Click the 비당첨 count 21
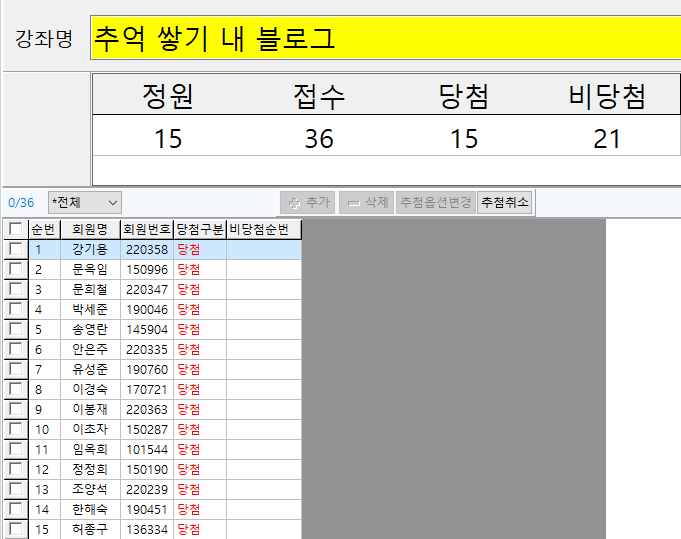This screenshot has height=539, width=681. click(x=607, y=139)
